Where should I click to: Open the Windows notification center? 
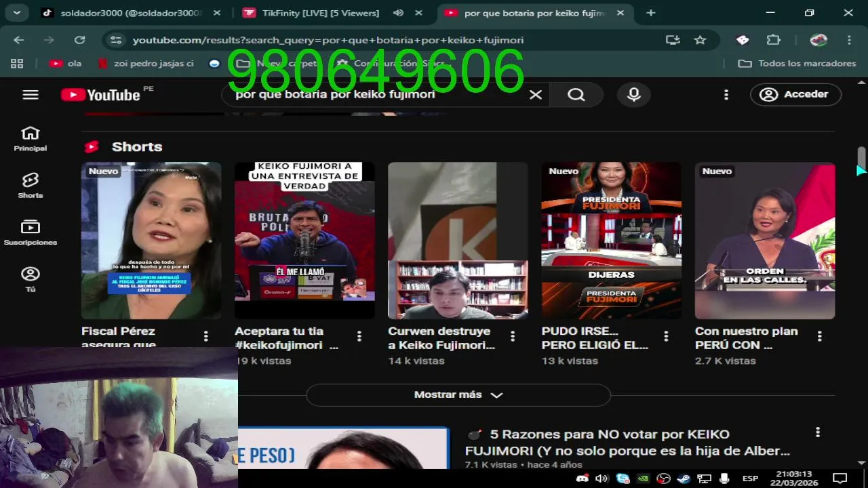840,479
